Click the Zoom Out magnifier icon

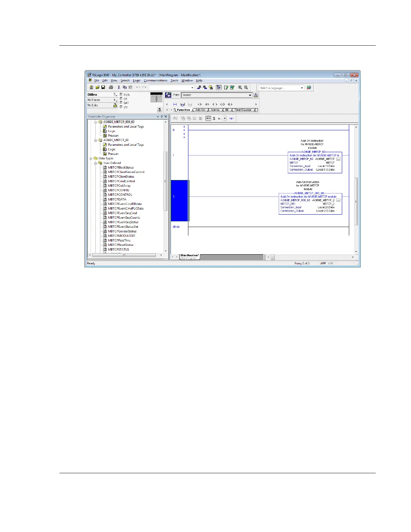pos(246,87)
